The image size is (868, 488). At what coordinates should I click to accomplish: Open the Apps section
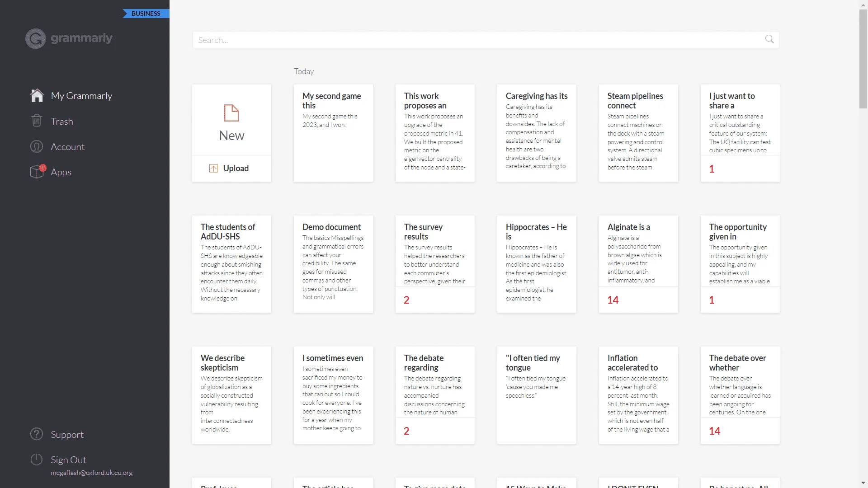click(61, 172)
